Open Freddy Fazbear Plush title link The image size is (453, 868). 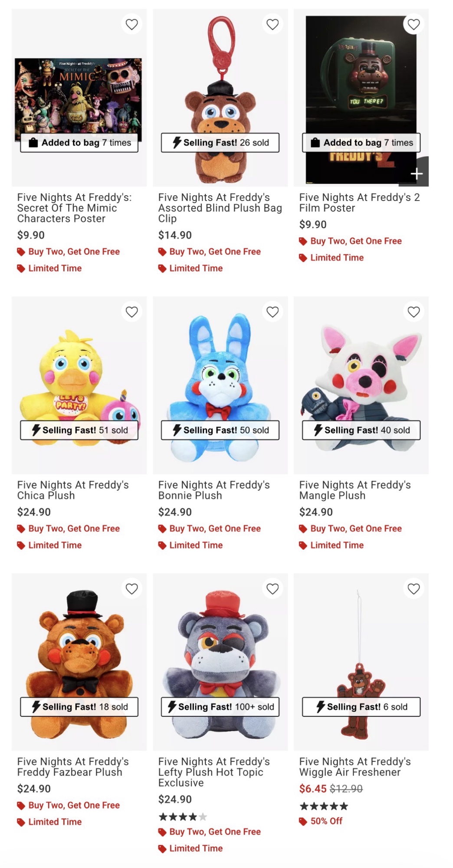click(x=73, y=767)
